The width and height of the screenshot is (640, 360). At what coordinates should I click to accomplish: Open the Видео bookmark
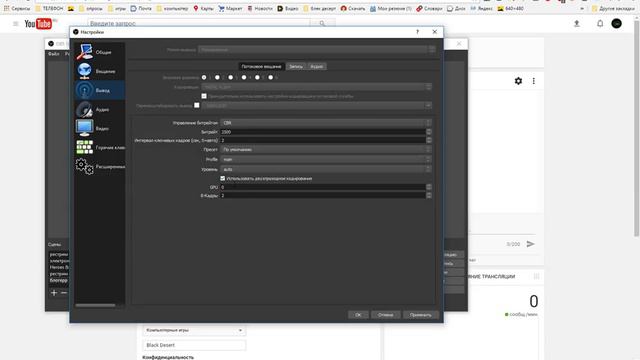288,8
